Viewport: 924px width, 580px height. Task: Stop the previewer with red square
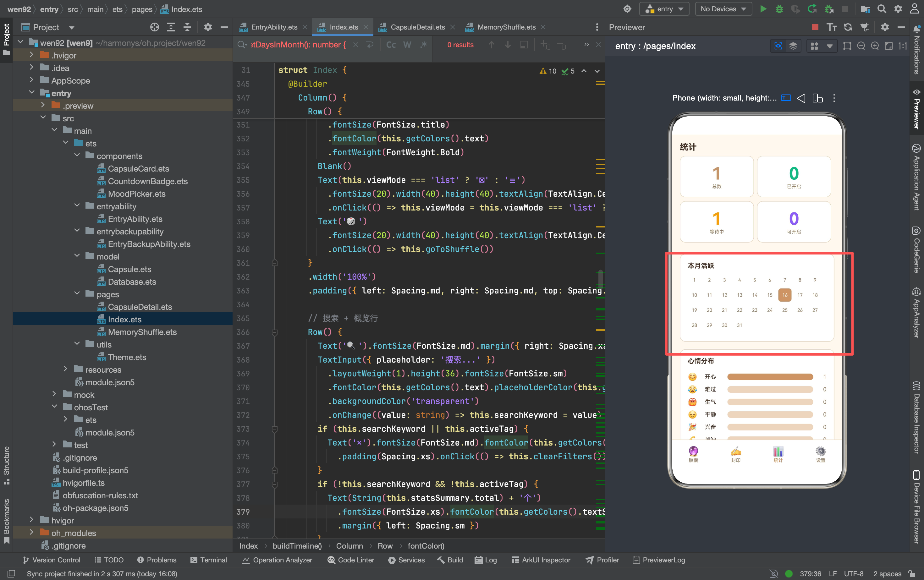click(815, 27)
